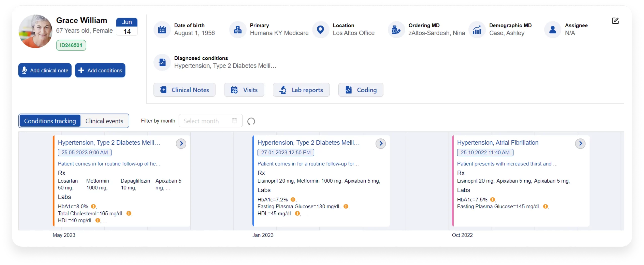The image size is (644, 265).
Task: Click the refresh icon beside month filter
Action: coord(251,121)
